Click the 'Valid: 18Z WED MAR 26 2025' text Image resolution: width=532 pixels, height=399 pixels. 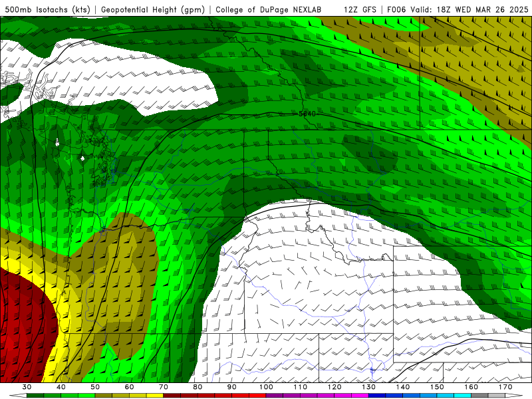tap(469, 10)
